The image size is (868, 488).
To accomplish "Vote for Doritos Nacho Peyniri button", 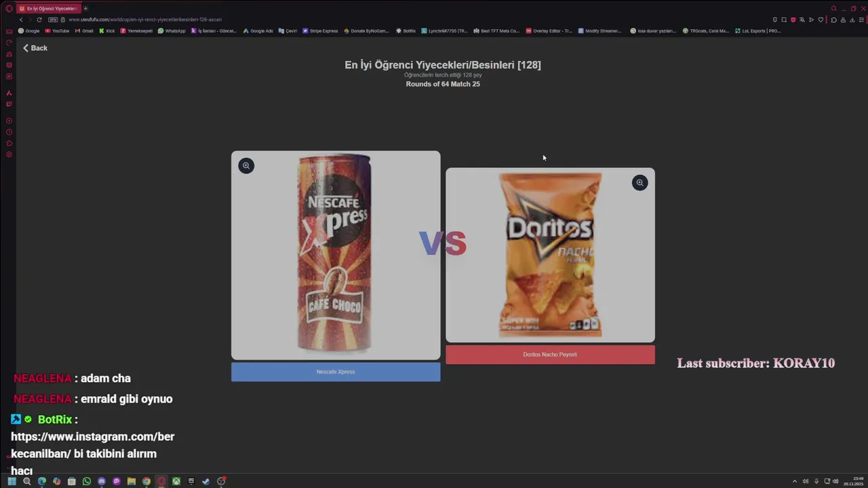I will click(x=550, y=354).
